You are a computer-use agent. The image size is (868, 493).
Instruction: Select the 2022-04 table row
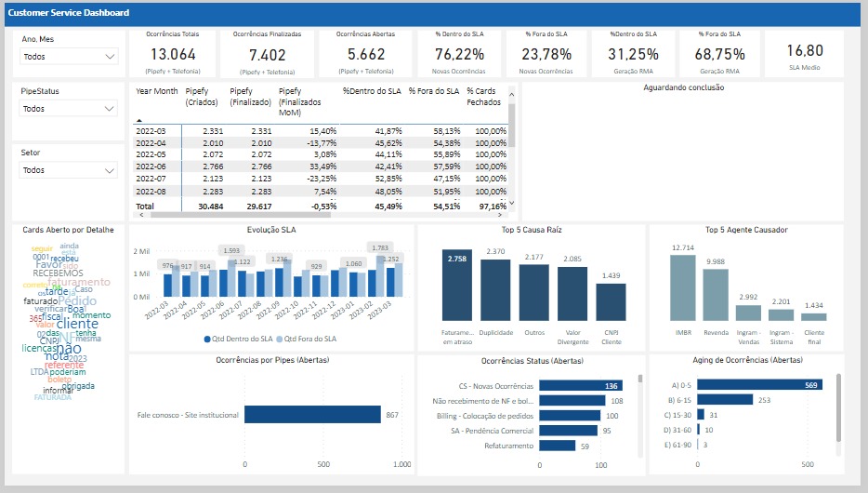point(321,143)
